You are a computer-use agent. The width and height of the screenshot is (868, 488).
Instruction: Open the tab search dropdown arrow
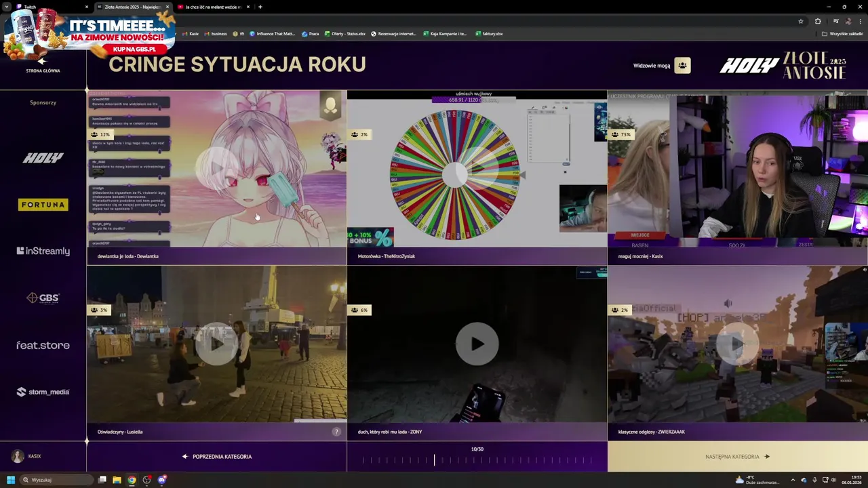7,7
